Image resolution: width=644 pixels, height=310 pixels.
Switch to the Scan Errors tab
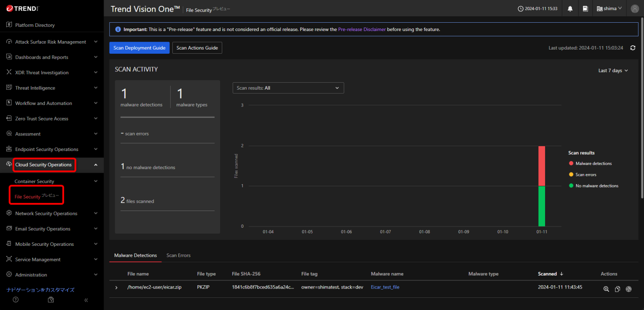(x=178, y=255)
